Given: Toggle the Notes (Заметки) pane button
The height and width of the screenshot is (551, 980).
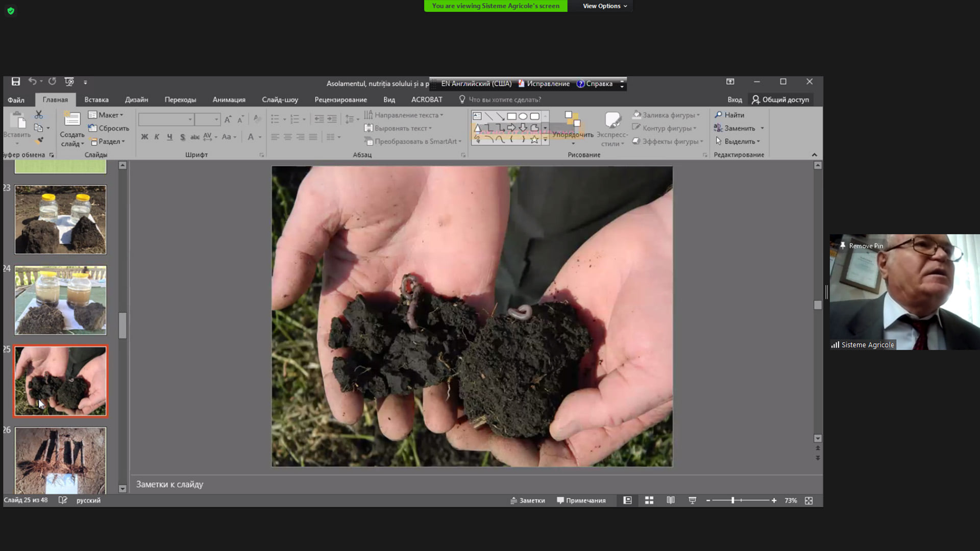Looking at the screenshot, I should (x=528, y=500).
